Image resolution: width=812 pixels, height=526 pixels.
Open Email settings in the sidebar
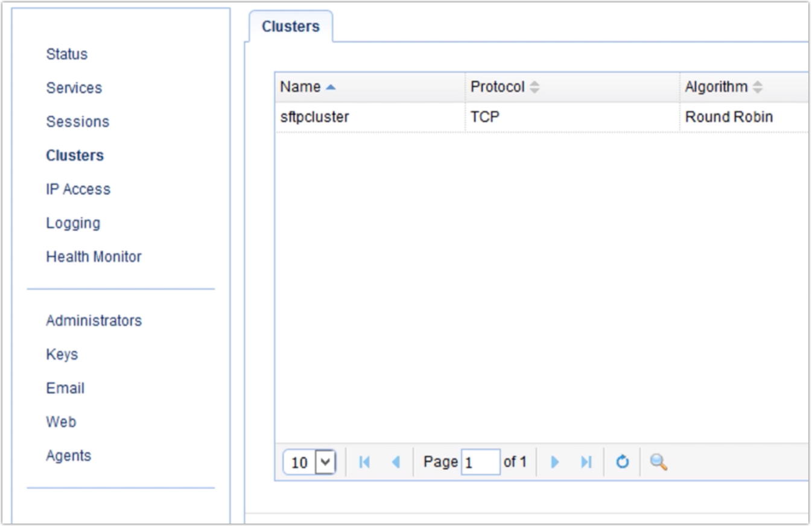[65, 388]
